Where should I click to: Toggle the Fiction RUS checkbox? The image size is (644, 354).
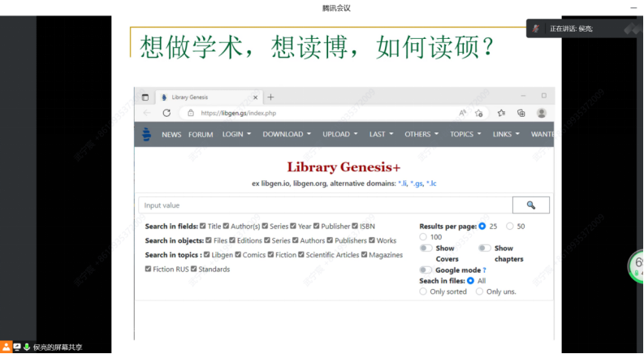point(149,269)
